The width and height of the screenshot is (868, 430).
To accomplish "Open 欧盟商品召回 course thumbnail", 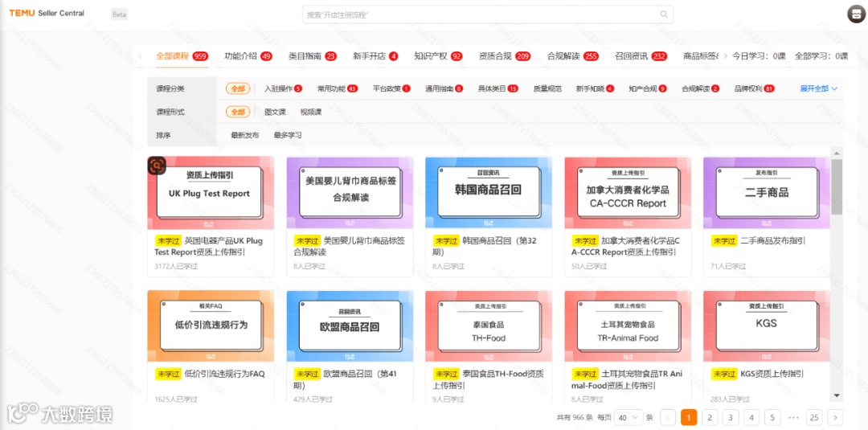I will [350, 326].
